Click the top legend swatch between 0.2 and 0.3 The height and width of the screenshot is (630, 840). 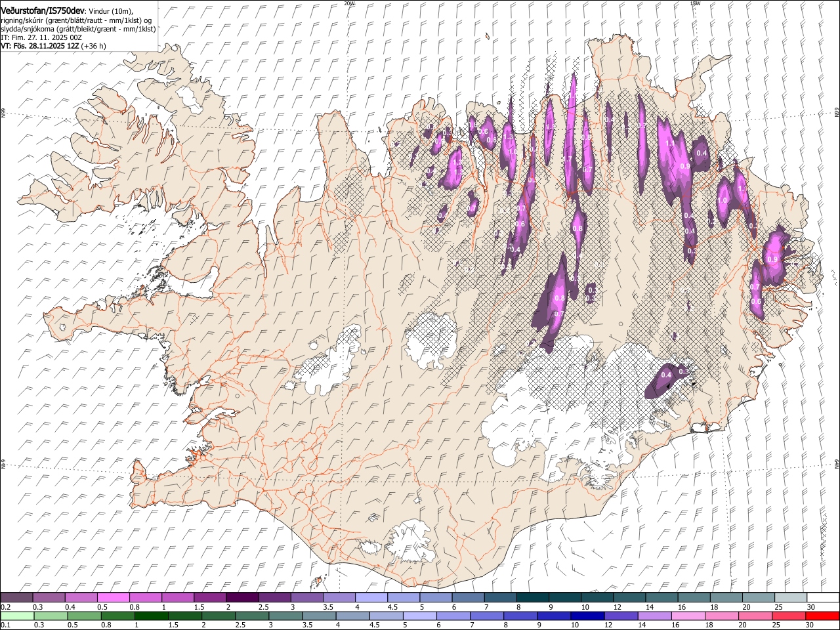pyautogui.click(x=16, y=597)
